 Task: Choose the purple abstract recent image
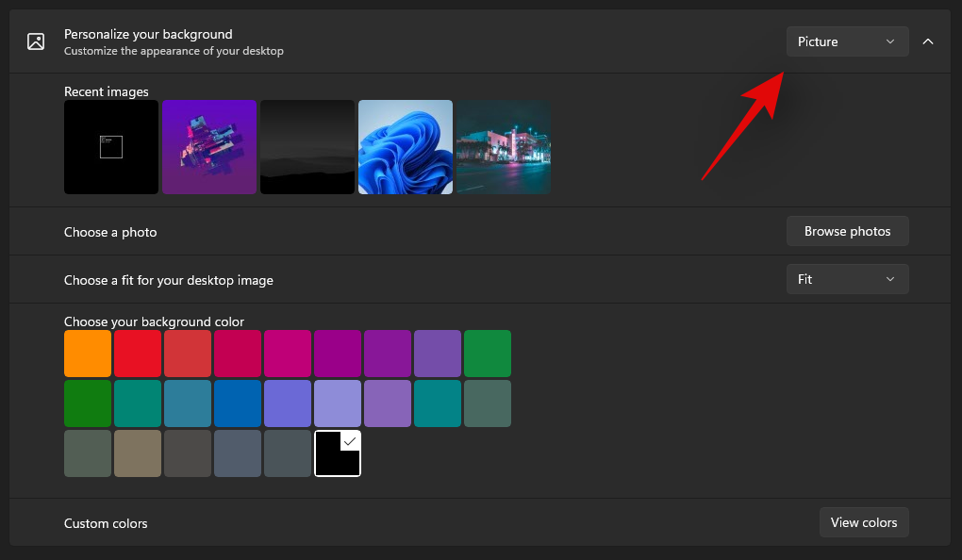[x=209, y=147]
